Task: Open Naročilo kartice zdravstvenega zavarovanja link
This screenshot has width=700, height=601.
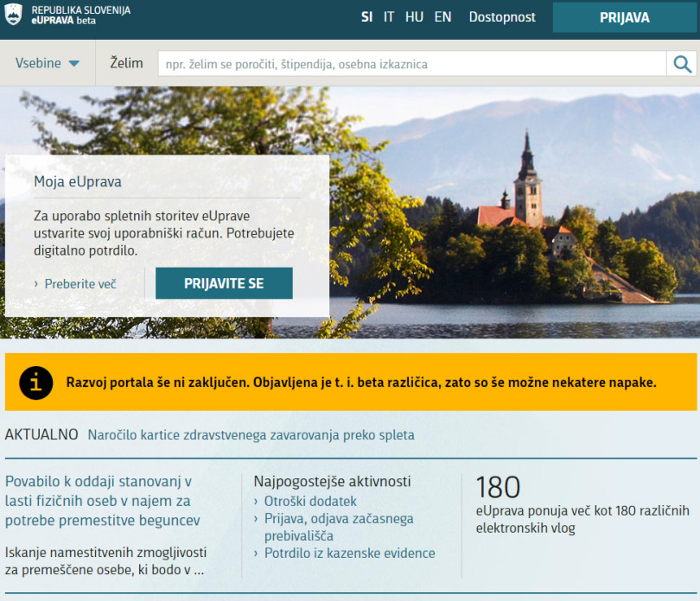Action: coord(251,434)
